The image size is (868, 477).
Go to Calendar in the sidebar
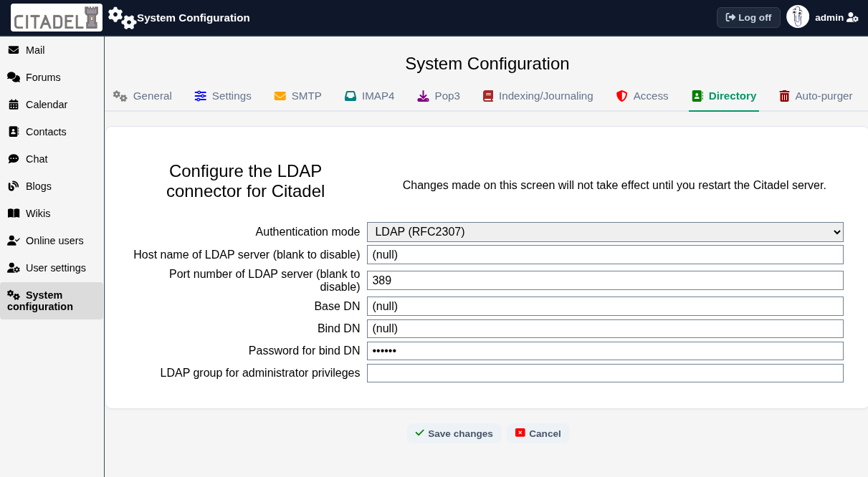(52, 105)
